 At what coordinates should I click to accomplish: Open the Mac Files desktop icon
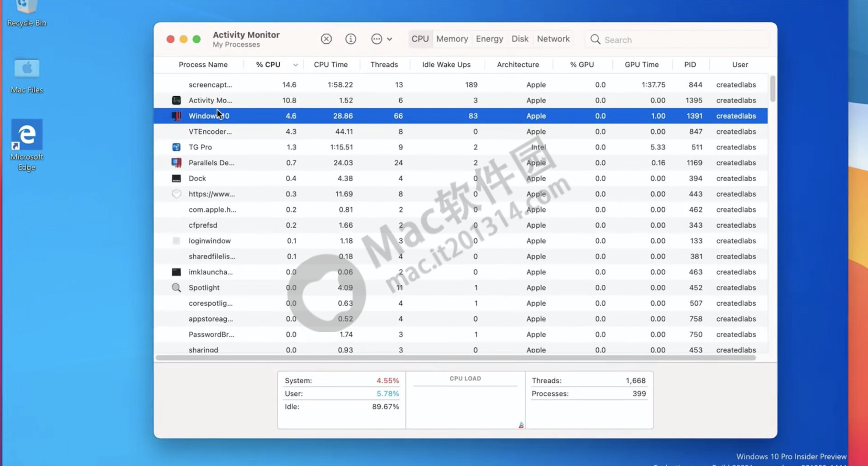[x=27, y=76]
